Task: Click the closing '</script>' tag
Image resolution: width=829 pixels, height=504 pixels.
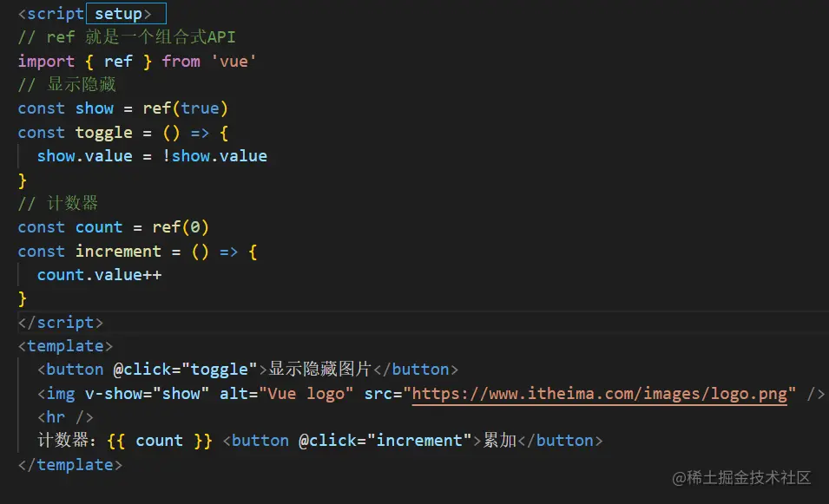Action: click(x=61, y=322)
